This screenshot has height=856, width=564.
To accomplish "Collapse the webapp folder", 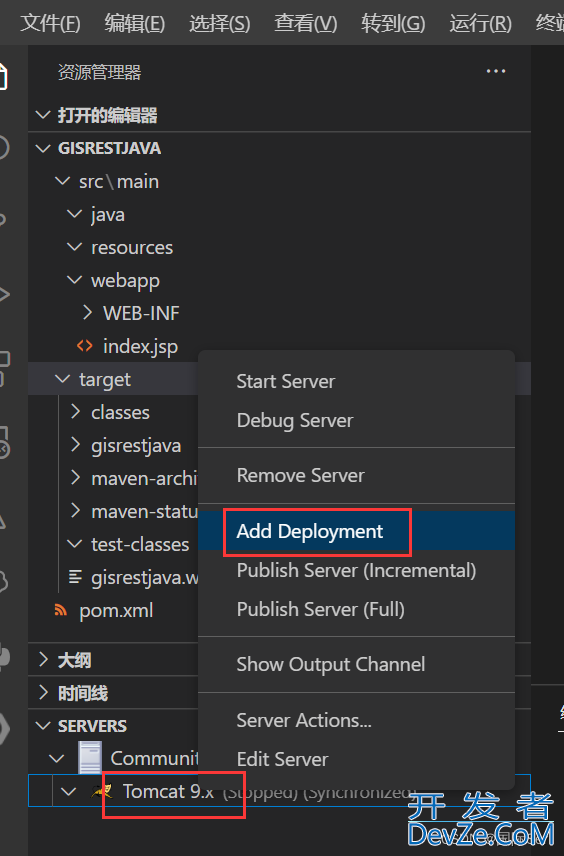I will point(74,280).
